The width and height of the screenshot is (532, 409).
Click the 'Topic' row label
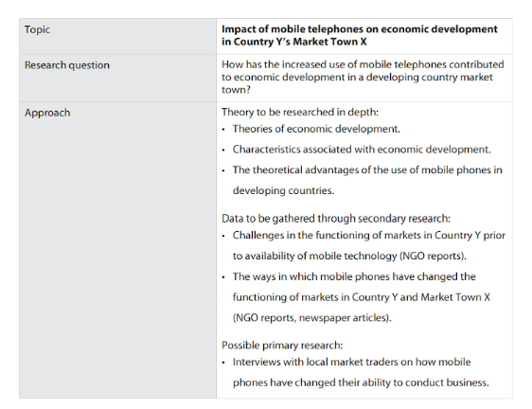point(37,29)
